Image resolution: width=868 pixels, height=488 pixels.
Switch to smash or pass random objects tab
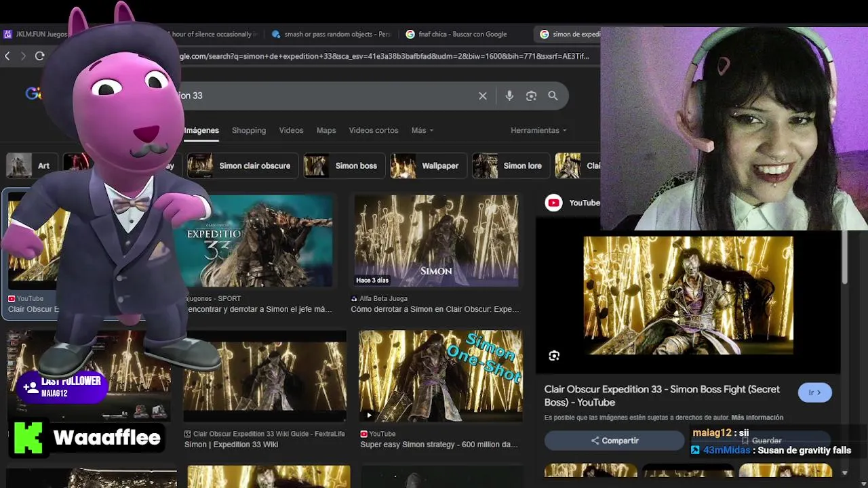pos(331,34)
